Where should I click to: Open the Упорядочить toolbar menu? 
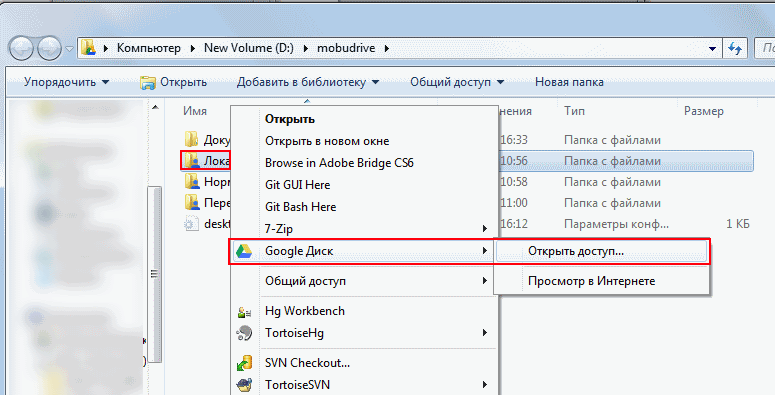66,82
